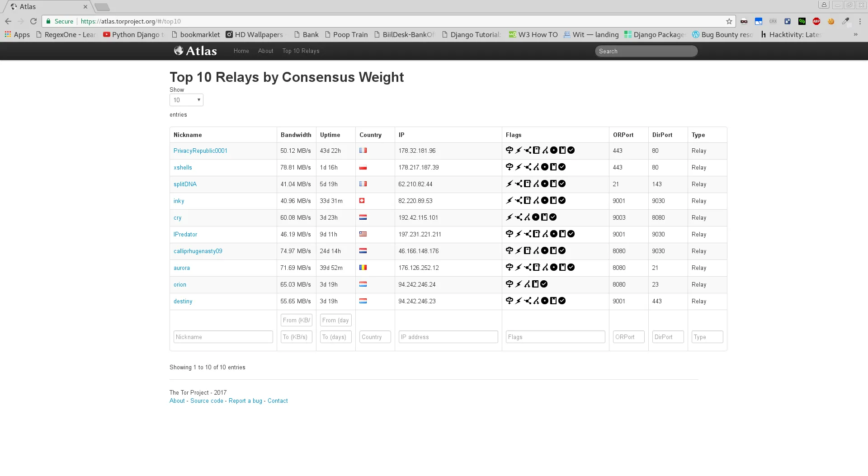Screen dimensions: 868x476
Task: Click the To (days) uptime filter
Action: (x=336, y=337)
